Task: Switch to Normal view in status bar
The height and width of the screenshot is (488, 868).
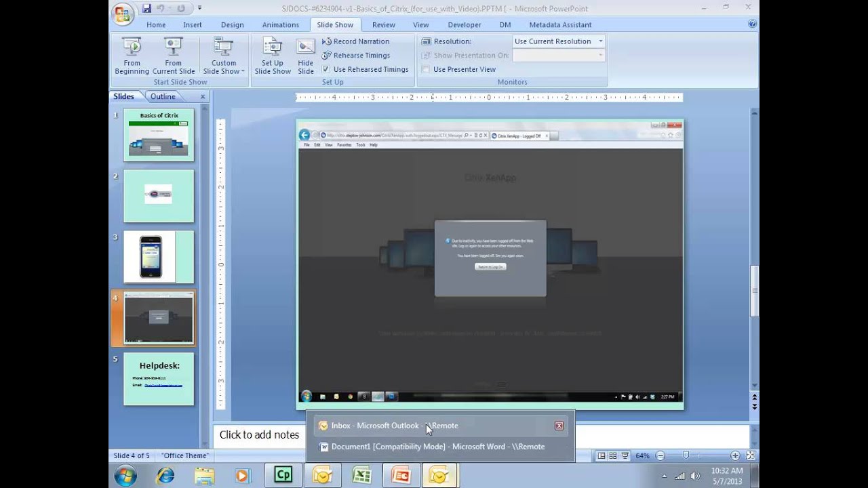Action: tap(601, 455)
